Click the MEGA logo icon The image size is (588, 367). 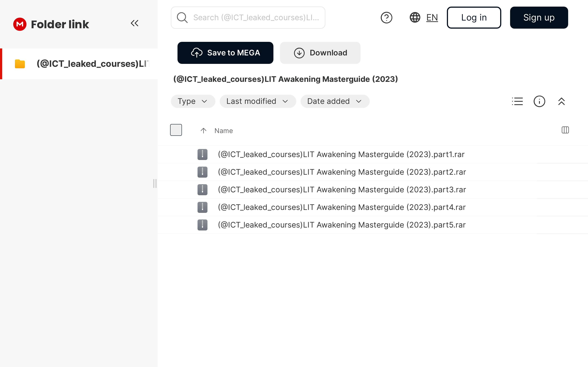20,24
